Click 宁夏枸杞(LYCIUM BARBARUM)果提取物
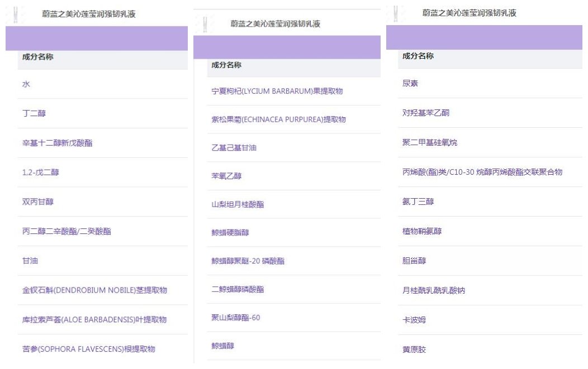This screenshot has width=588, height=369. (277, 91)
